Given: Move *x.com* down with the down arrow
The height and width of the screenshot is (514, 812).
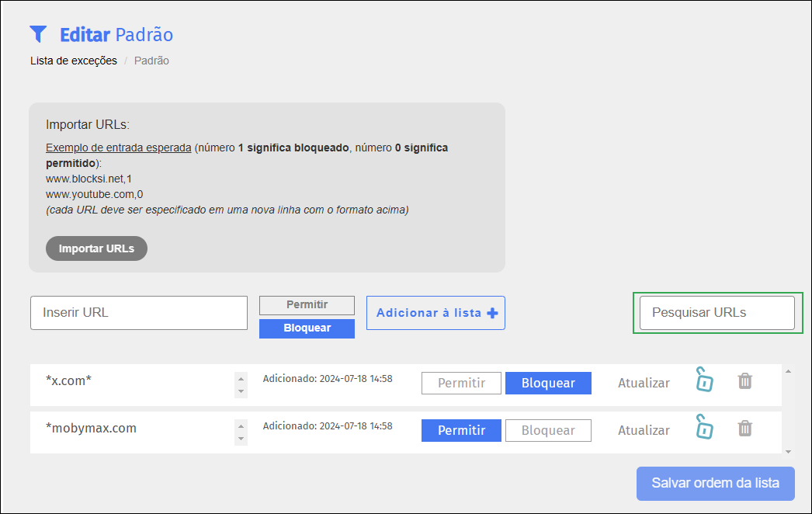Looking at the screenshot, I should pos(241,391).
